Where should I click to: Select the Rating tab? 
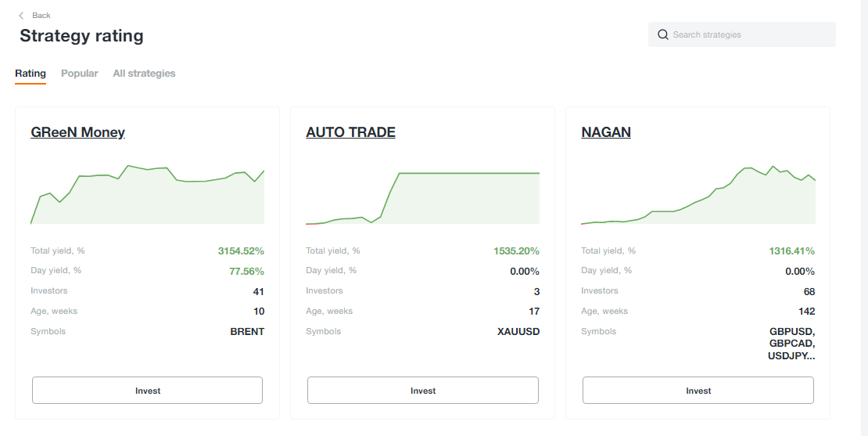coord(30,73)
